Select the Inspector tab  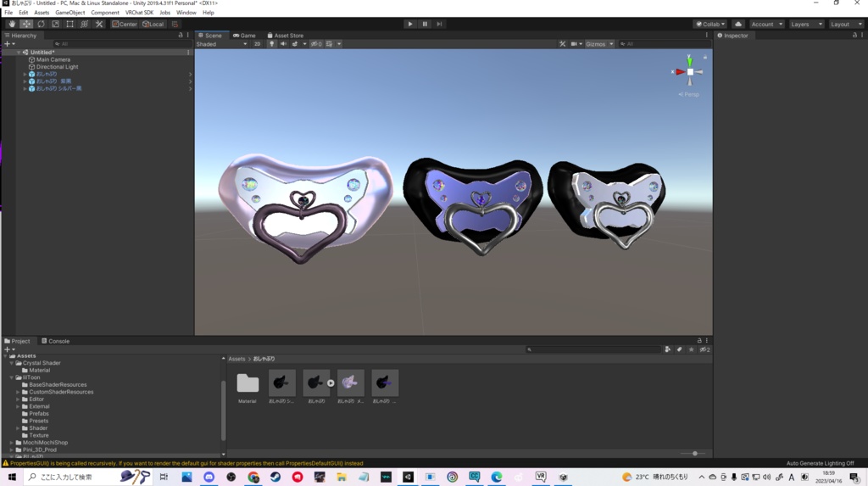point(732,35)
